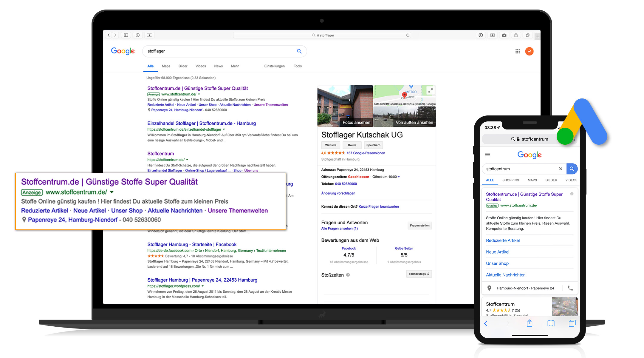Click the Google search magnifier icon
644x358 pixels.
pos(299,51)
